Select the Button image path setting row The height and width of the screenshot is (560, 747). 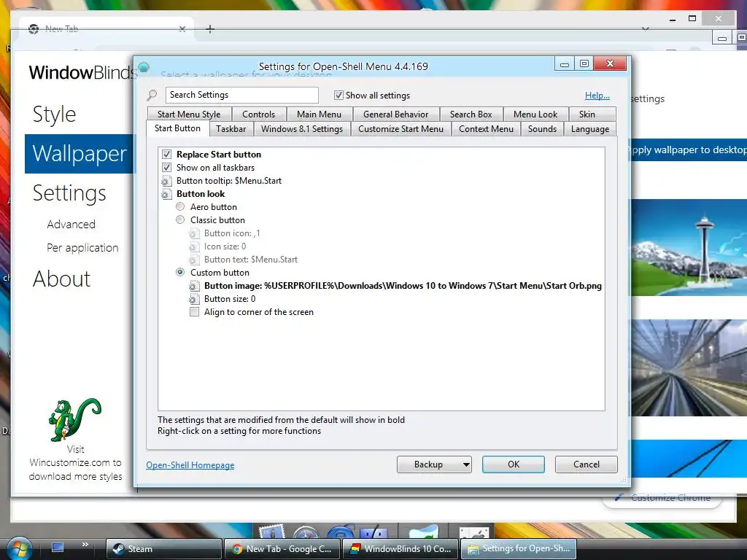403,286
